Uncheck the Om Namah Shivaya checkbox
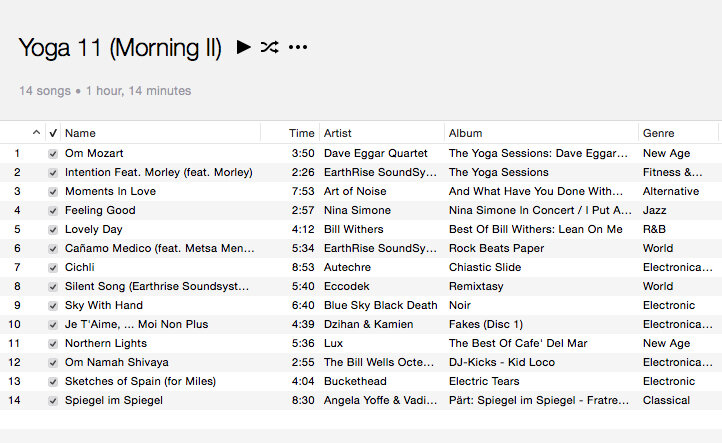 53,363
